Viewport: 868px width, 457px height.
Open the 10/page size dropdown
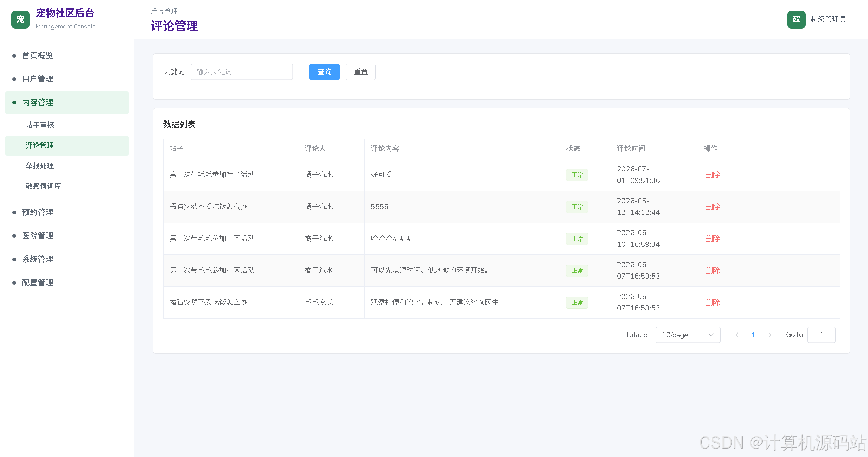(688, 335)
